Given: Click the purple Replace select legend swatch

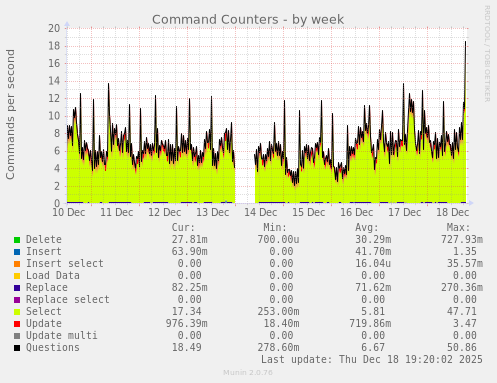Looking at the screenshot, I should [x=17, y=300].
